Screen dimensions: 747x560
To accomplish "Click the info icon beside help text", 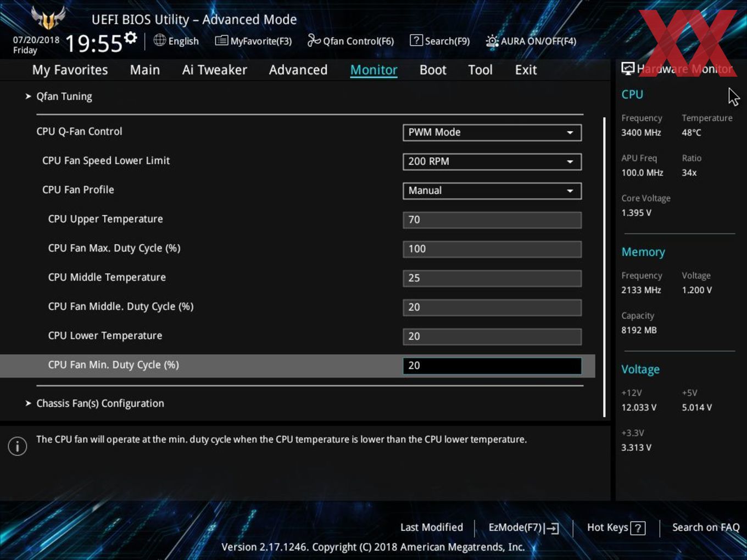I will pos(18,446).
